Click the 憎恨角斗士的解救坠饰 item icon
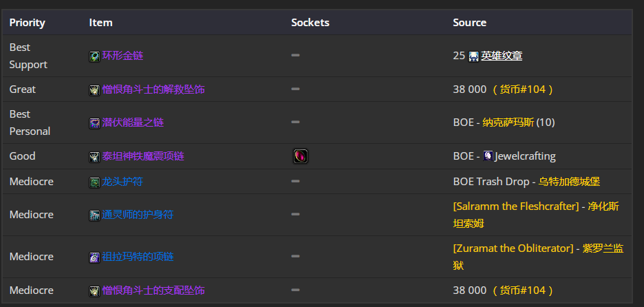This screenshot has width=644, height=307. (94, 90)
